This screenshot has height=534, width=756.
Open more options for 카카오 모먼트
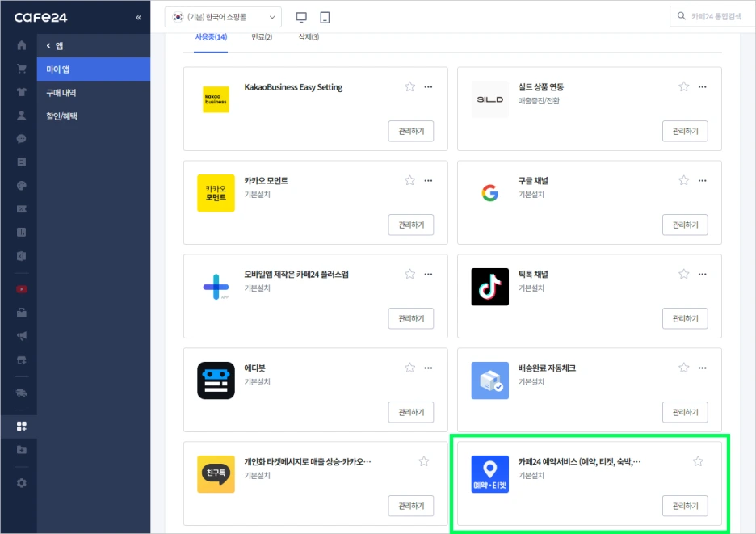coord(428,180)
